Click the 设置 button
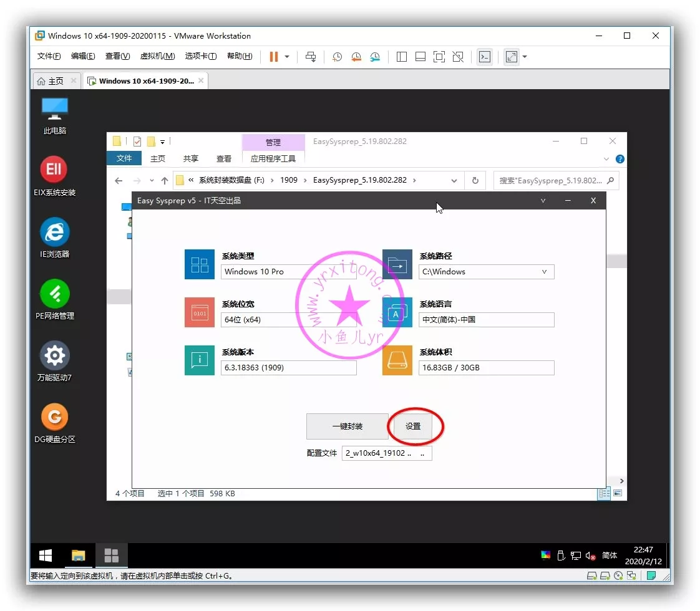 click(413, 427)
